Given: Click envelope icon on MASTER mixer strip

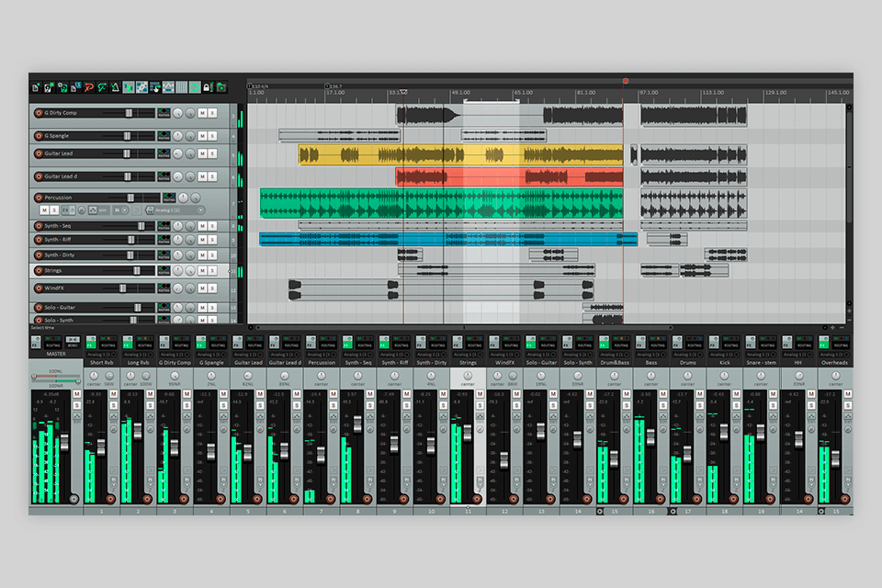Looking at the screenshot, I should (77, 417).
